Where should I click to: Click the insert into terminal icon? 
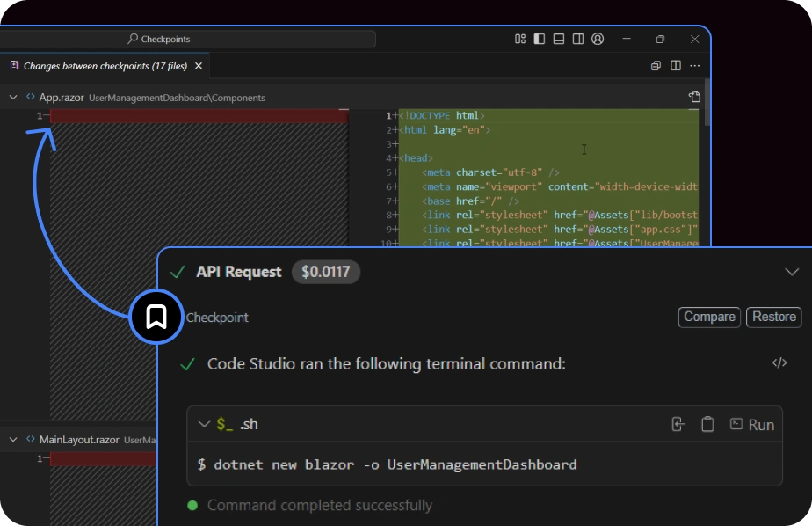pyautogui.click(x=678, y=423)
